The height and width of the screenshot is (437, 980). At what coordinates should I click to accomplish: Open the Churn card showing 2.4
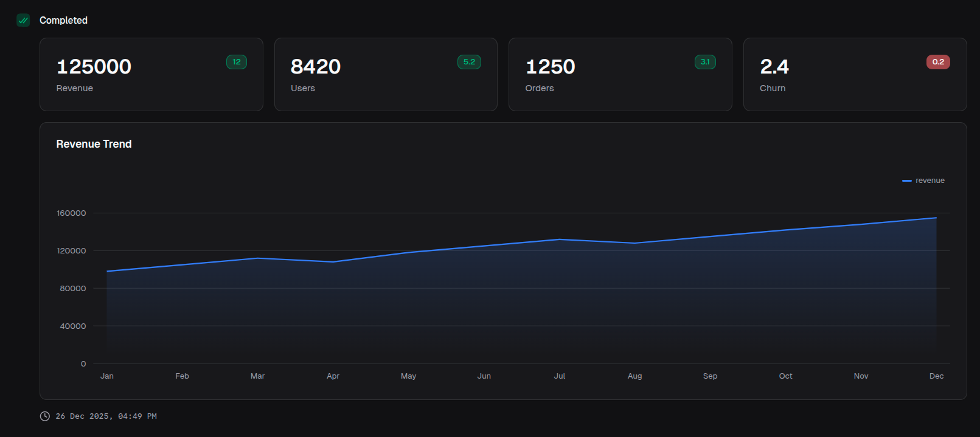point(855,75)
